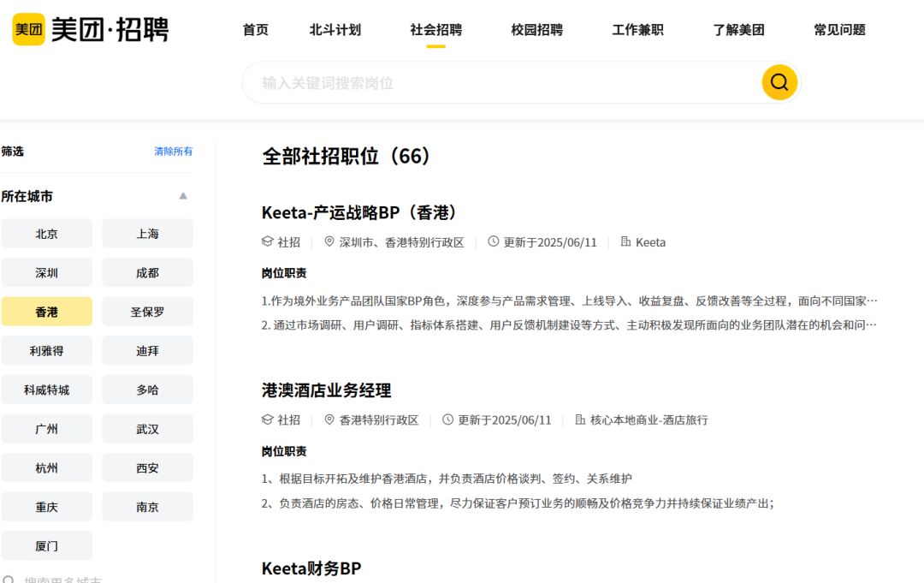Select the 迪拜 city filter
924x583 pixels.
pyautogui.click(x=147, y=351)
